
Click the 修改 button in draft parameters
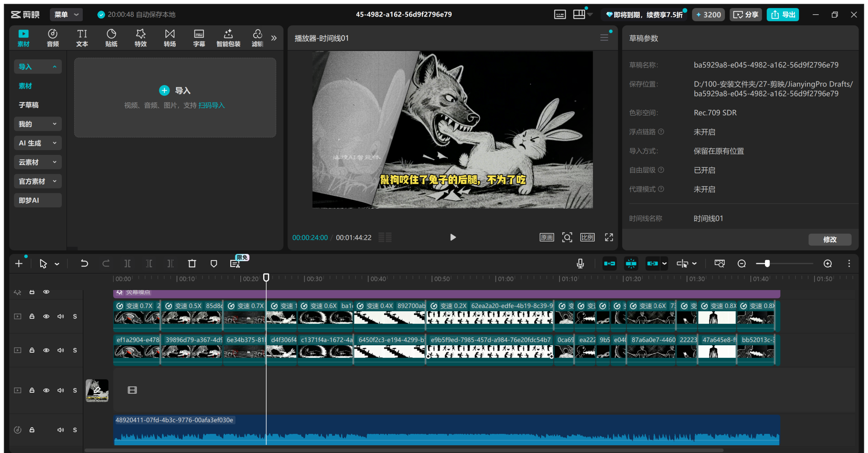pyautogui.click(x=829, y=240)
